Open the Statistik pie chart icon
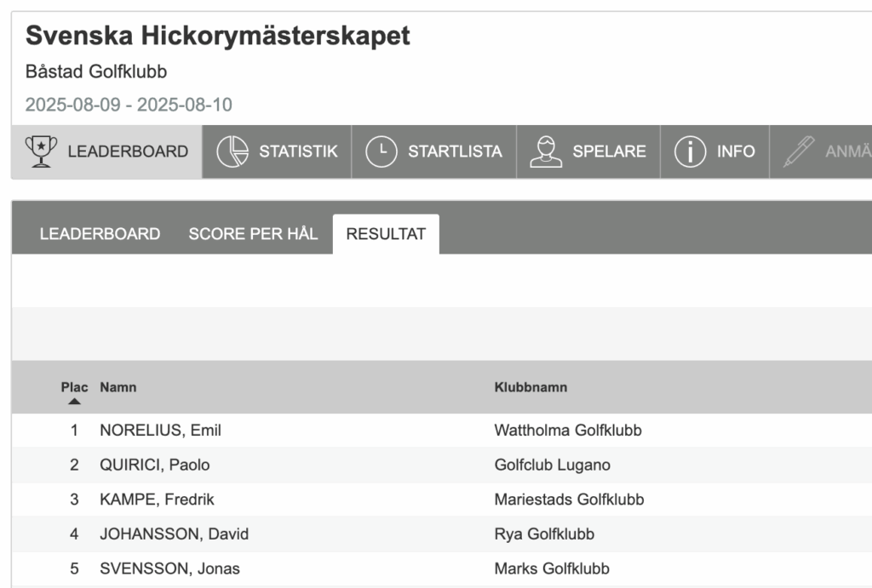 tap(232, 151)
